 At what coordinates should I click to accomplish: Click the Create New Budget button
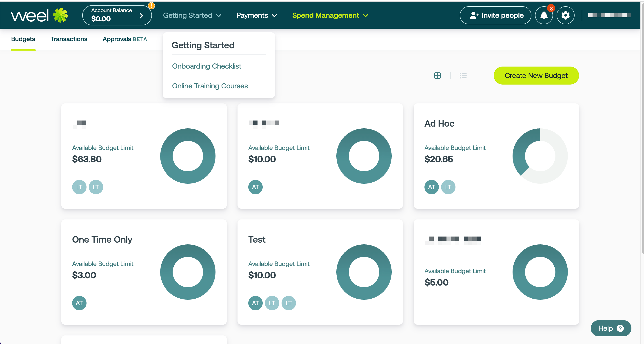click(x=536, y=75)
